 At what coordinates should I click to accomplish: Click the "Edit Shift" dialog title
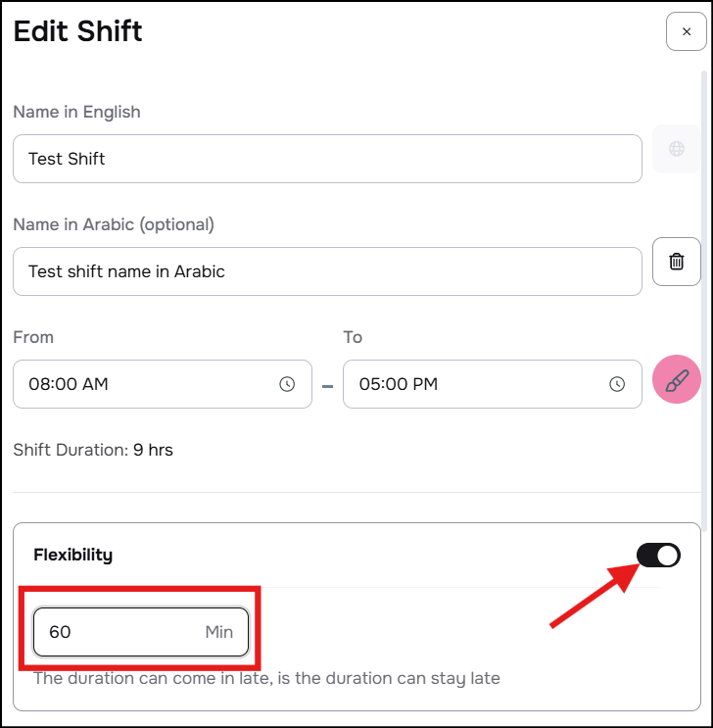(x=78, y=31)
